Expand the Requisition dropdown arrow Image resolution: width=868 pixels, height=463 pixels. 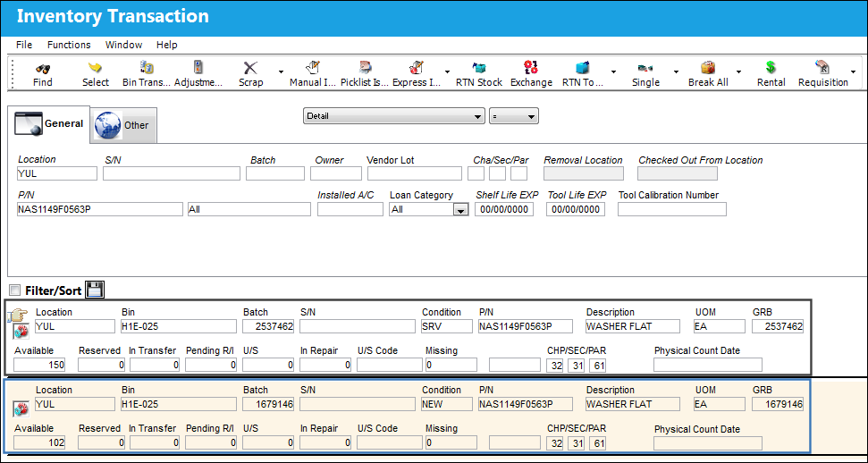[x=853, y=72]
